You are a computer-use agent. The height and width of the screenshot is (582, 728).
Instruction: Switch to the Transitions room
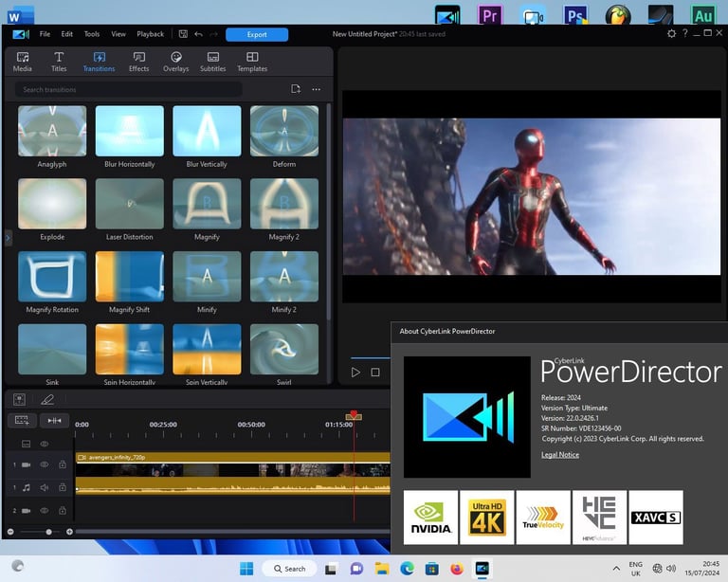tap(99, 62)
